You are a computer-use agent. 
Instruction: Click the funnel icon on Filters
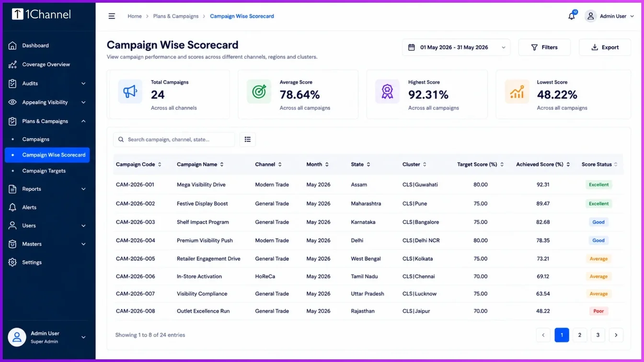coord(534,47)
